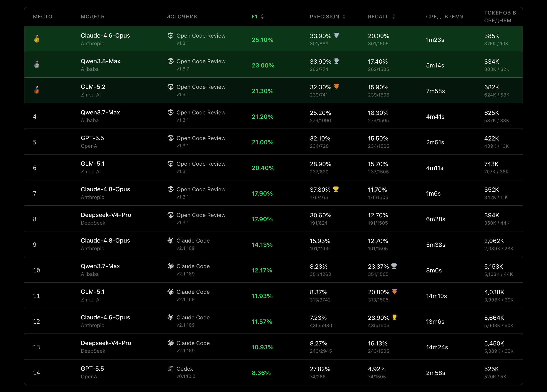Screen dimensions: 547x392
Task: Click the F1 score 14.13%
Action: 262,245
